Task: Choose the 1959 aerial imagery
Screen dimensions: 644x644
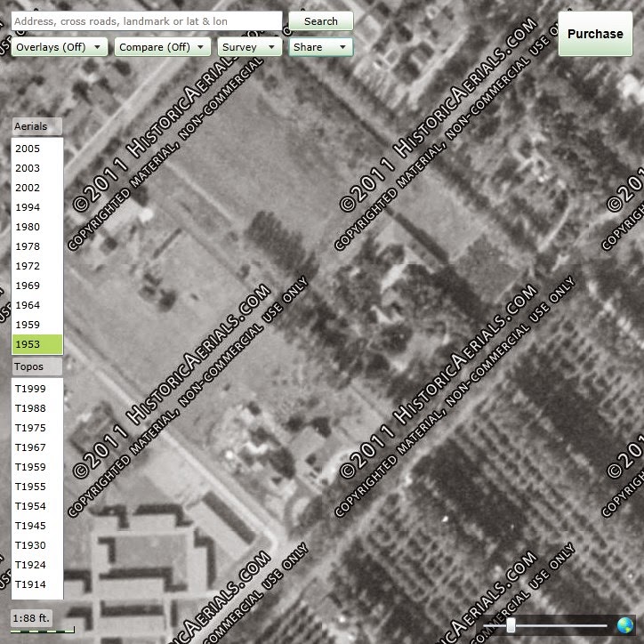Action: pos(37,325)
